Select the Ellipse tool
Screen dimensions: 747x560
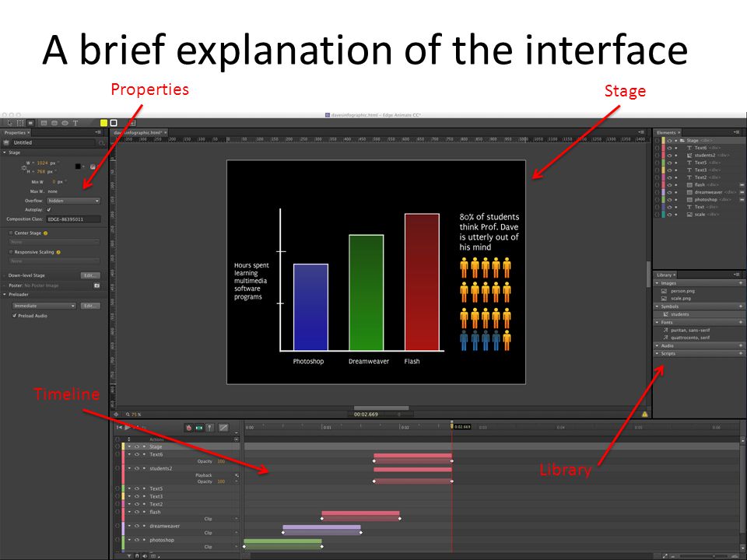pyautogui.click(x=65, y=123)
